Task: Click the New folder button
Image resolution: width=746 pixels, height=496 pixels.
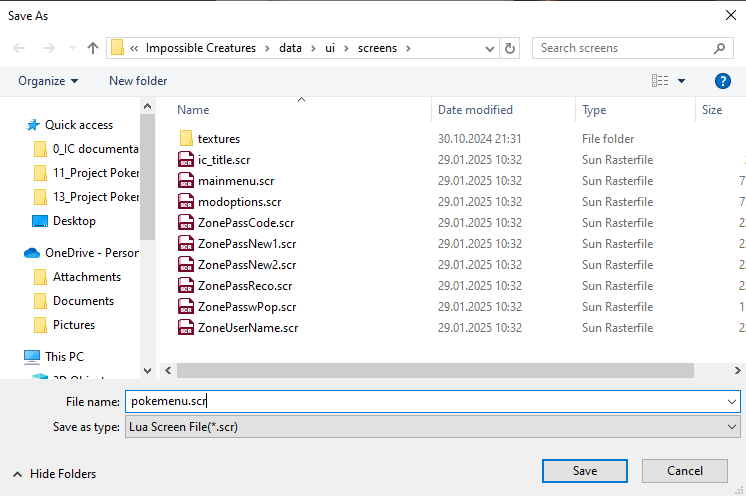Action: (x=138, y=81)
